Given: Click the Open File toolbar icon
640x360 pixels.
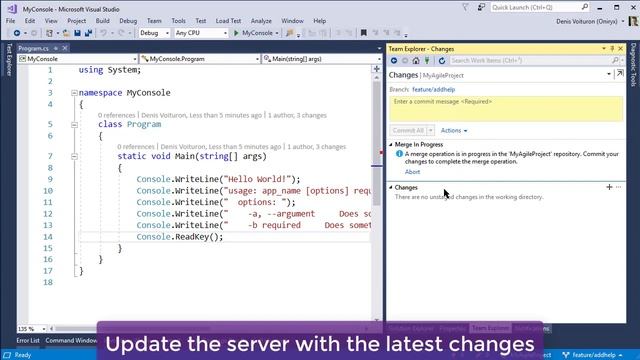Looking at the screenshot, I should [x=66, y=33].
